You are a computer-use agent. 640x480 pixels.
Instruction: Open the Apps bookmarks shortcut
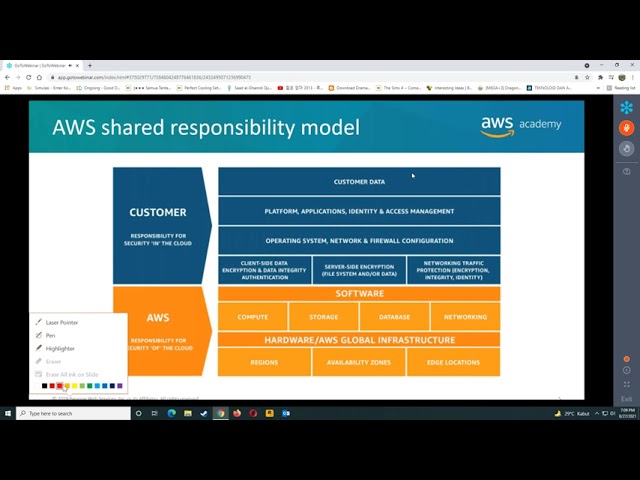(13, 88)
